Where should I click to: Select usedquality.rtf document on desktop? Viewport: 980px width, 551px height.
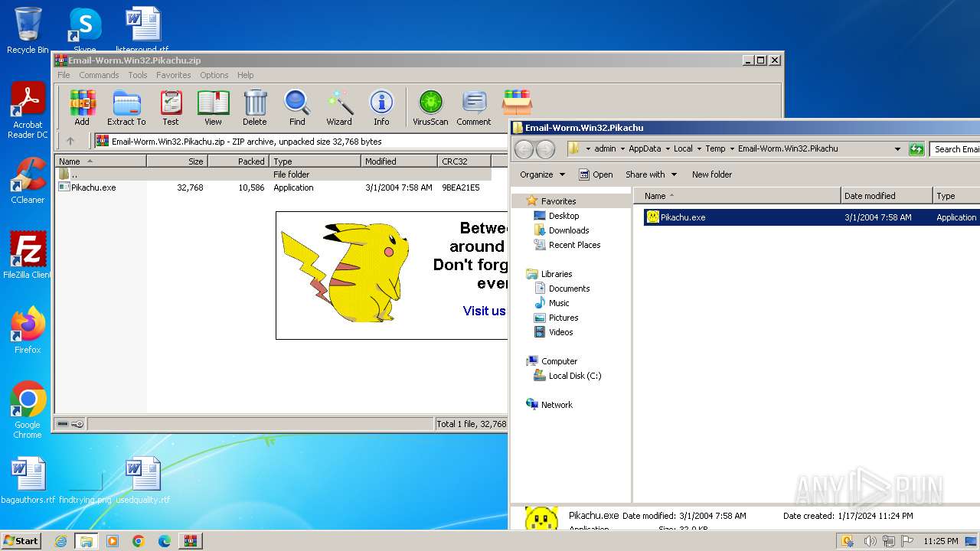[143, 481]
